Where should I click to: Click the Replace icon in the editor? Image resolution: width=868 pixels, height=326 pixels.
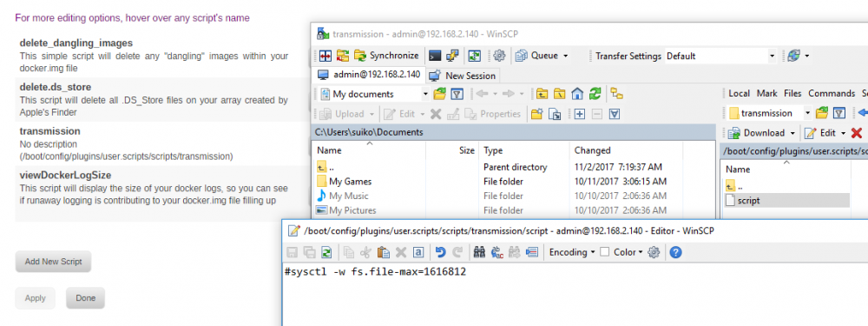(x=497, y=252)
